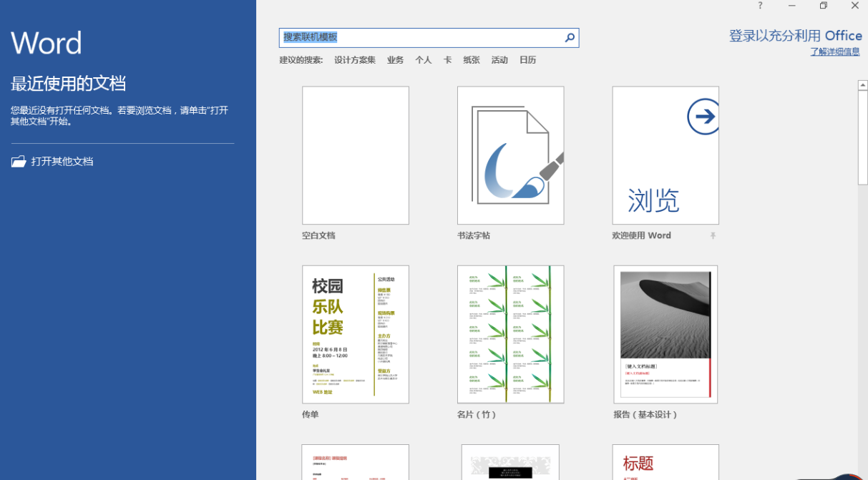Open the help question mark icon
This screenshot has height=480, width=868.
coord(760,6)
